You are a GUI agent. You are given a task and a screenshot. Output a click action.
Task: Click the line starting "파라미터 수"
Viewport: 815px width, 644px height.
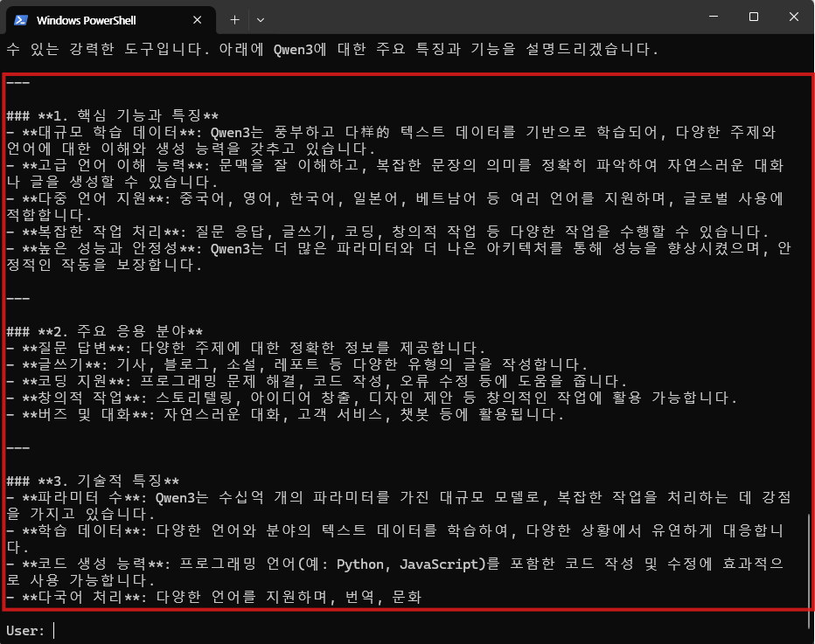(x=399, y=497)
